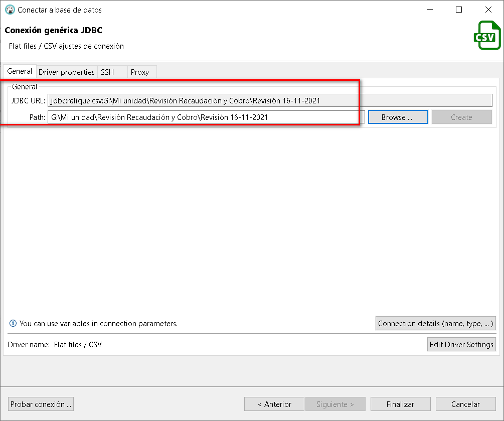504x421 pixels.
Task: Click the DBeaver icon in title bar
Action: tap(10, 10)
